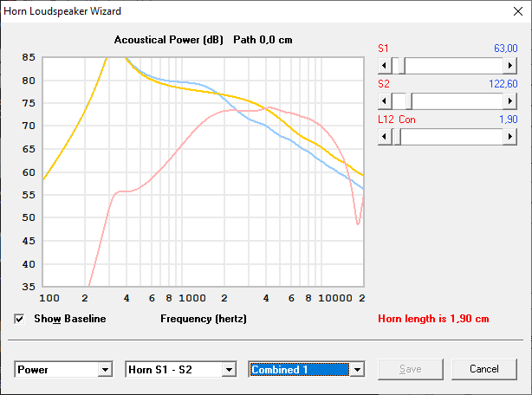Open the Horn S1 - S2 dropdown
532x395 pixels.
coord(230,370)
